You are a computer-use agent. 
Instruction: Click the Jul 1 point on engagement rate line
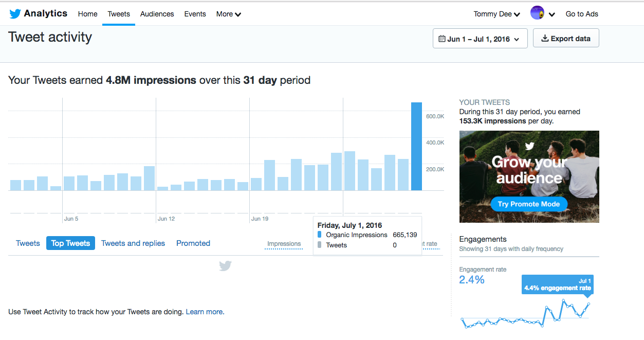pos(590,303)
